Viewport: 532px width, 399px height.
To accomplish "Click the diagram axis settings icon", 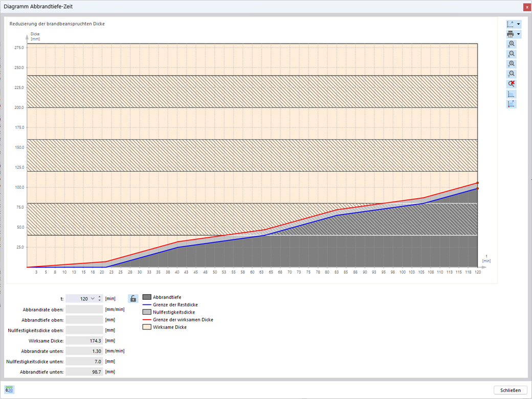I will 511,24.
